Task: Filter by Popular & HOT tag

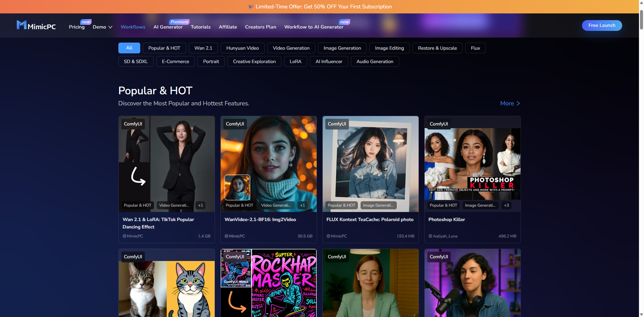Action: coord(164,48)
